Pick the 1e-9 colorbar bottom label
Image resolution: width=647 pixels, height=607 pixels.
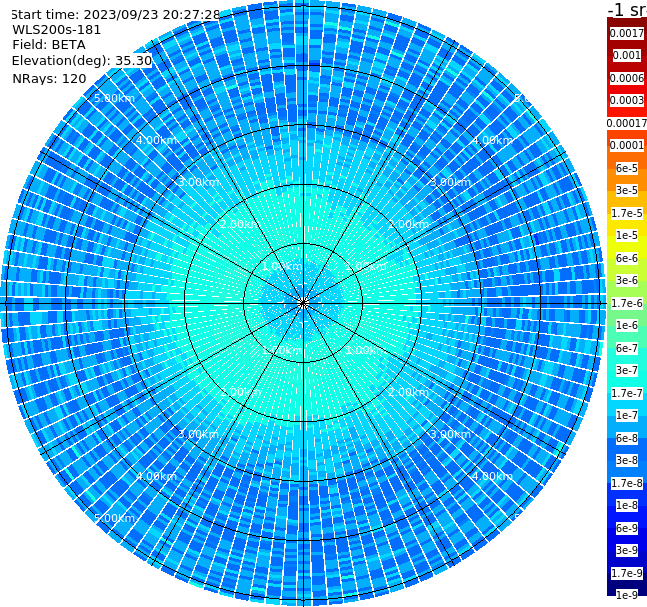pos(627,595)
